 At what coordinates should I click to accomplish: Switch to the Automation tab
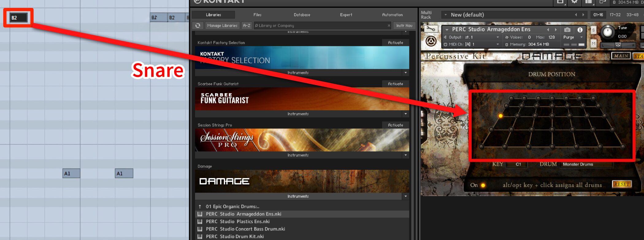click(393, 15)
